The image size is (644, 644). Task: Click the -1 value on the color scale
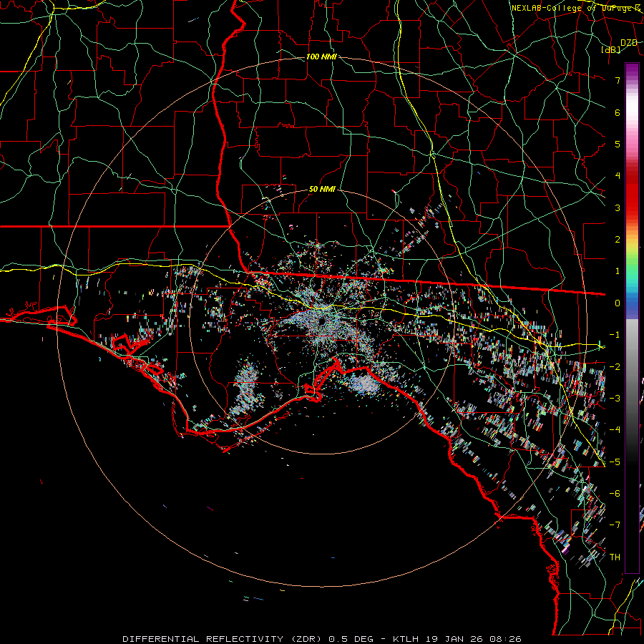coord(615,335)
